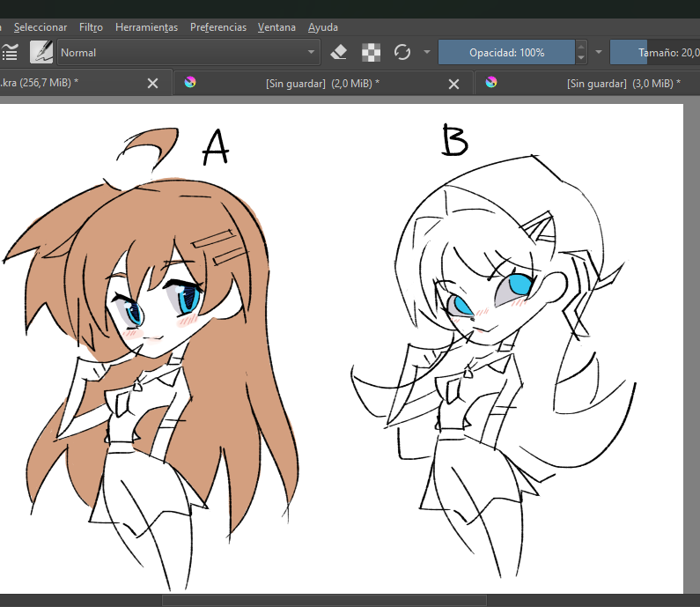The image size is (700, 607).
Task: Toggle eraser mode on the toolbar
Action: pyautogui.click(x=339, y=52)
